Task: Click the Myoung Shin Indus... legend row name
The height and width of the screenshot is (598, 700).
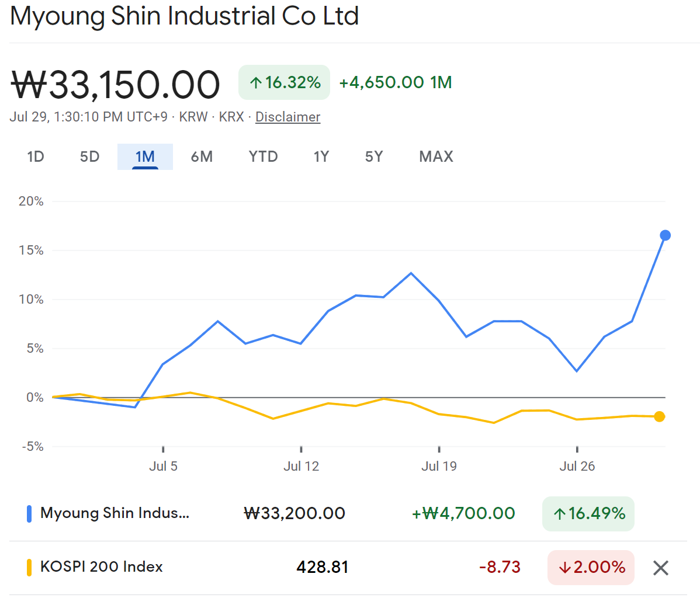Action: (x=115, y=513)
